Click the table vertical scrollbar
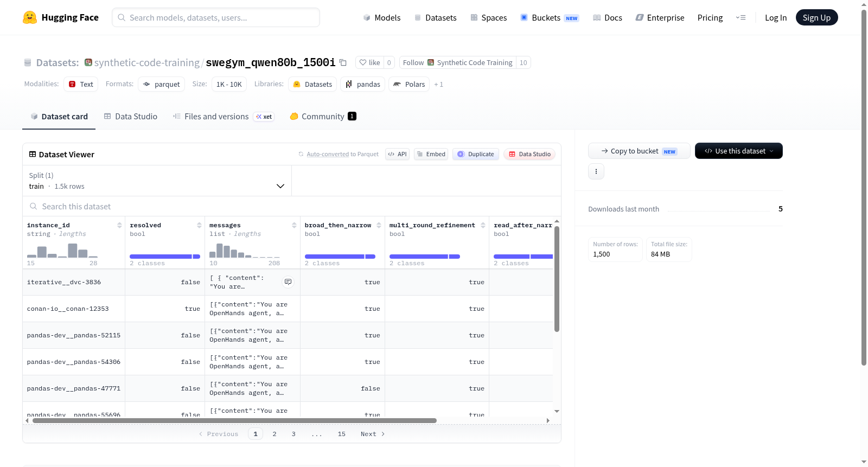This screenshot has height=467, width=868. click(x=557, y=278)
